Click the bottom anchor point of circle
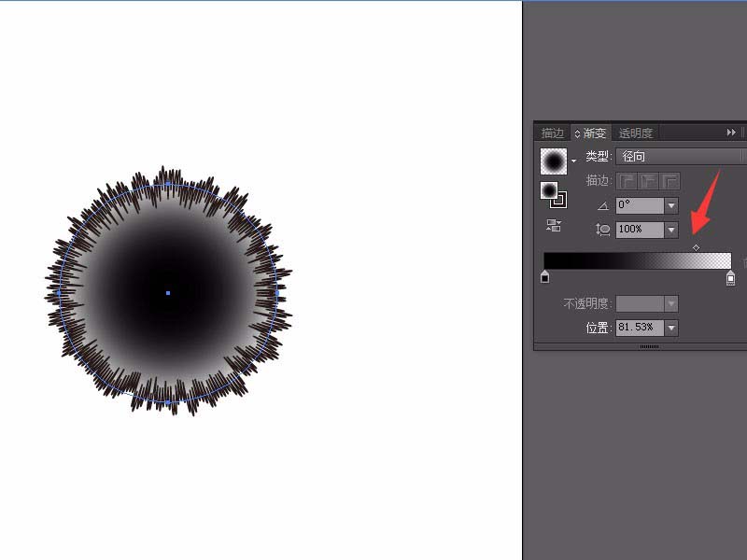This screenshot has width=747, height=560. coord(168,402)
